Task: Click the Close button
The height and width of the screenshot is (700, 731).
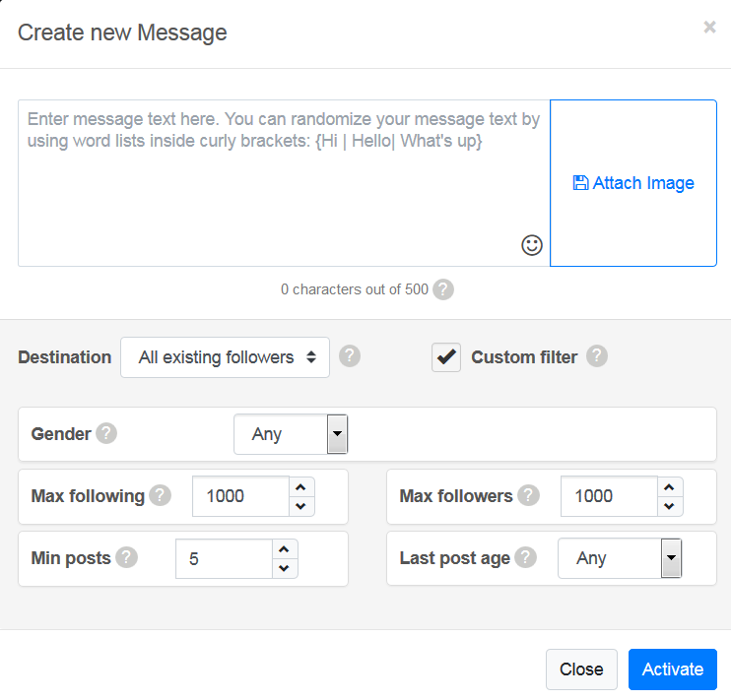Action: [581, 669]
